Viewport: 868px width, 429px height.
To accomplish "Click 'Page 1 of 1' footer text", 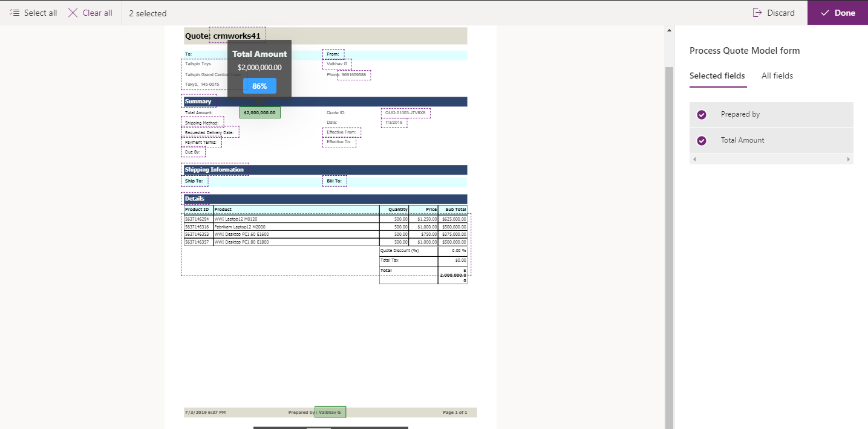I will 455,413.
